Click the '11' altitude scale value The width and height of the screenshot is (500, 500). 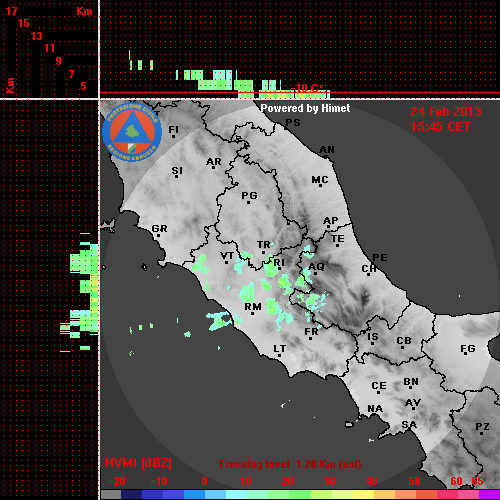[49, 48]
